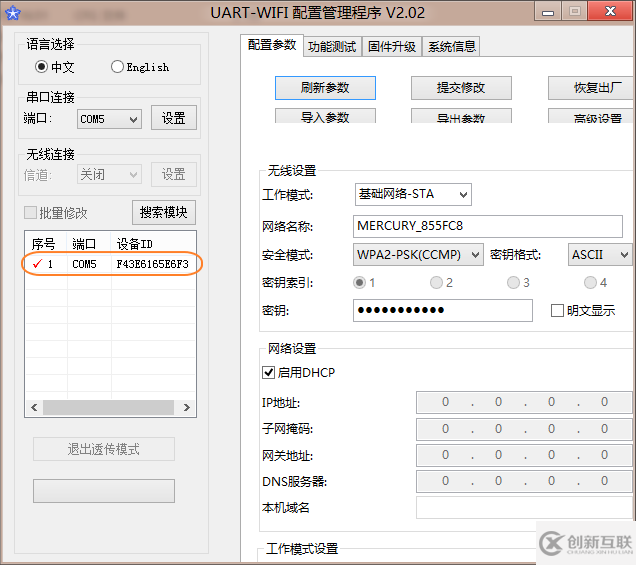Viewport: 636px width, 565px height.
Task: Click the DNS服务器 input field
Action: [x=524, y=481]
